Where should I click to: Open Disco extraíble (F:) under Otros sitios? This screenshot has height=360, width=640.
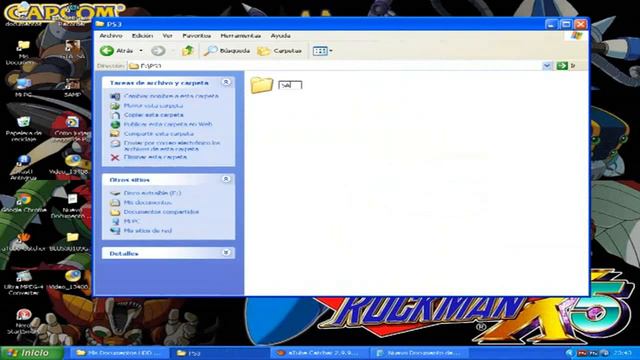pyautogui.click(x=152, y=193)
